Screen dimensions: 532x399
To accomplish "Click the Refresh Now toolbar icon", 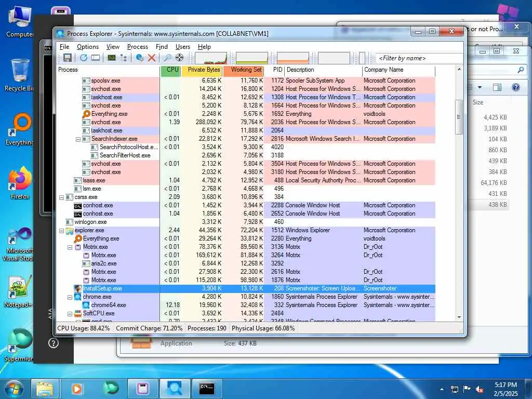I will (x=83, y=58).
